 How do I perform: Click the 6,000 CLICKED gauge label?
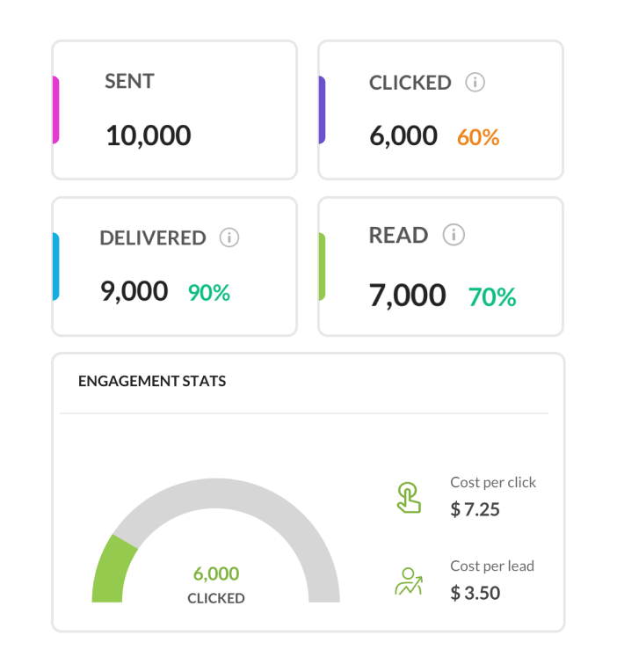216,585
